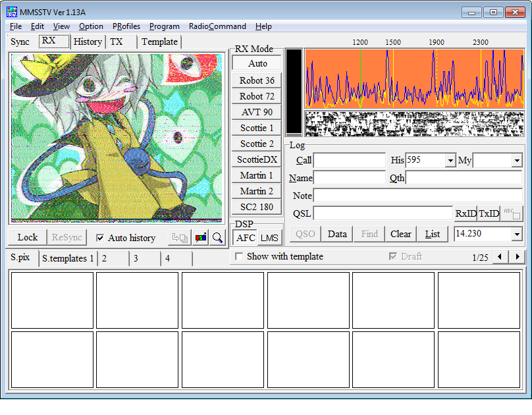
Task: Click the QSO button
Action: coord(306,234)
